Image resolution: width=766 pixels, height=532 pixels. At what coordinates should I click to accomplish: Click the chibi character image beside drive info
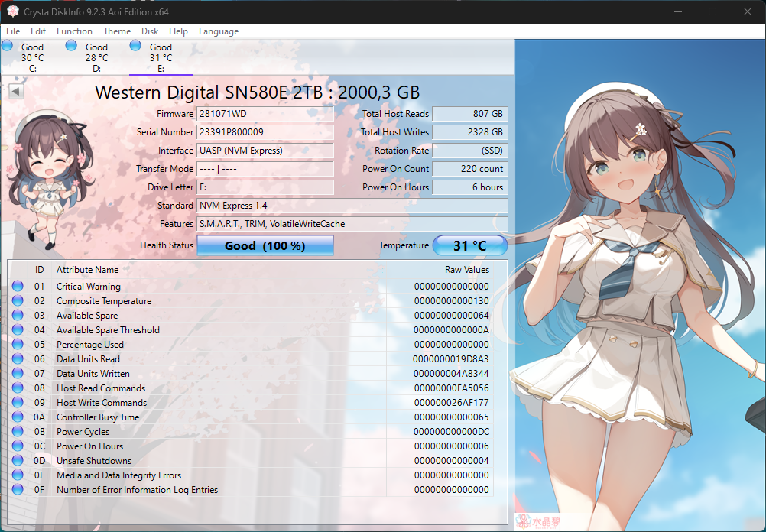point(50,178)
